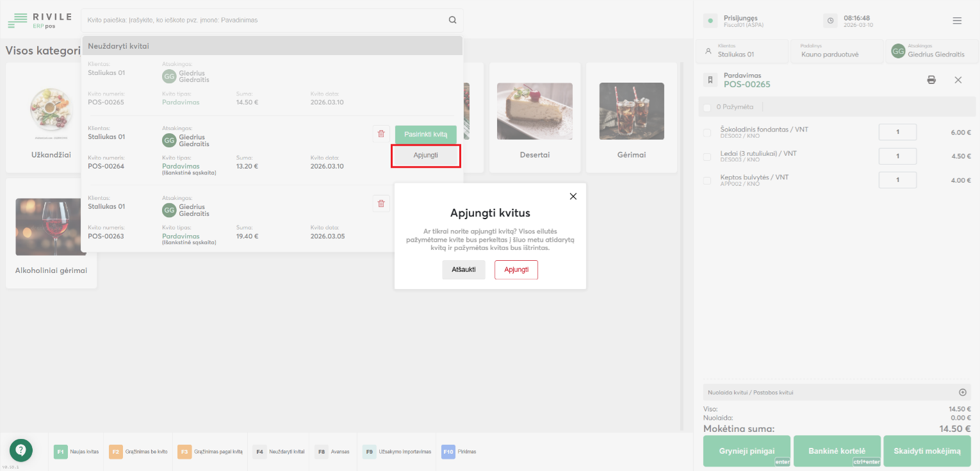Open the Klientas Staliukas 01 selector
The width and height of the screenshot is (980, 471).
(743, 51)
